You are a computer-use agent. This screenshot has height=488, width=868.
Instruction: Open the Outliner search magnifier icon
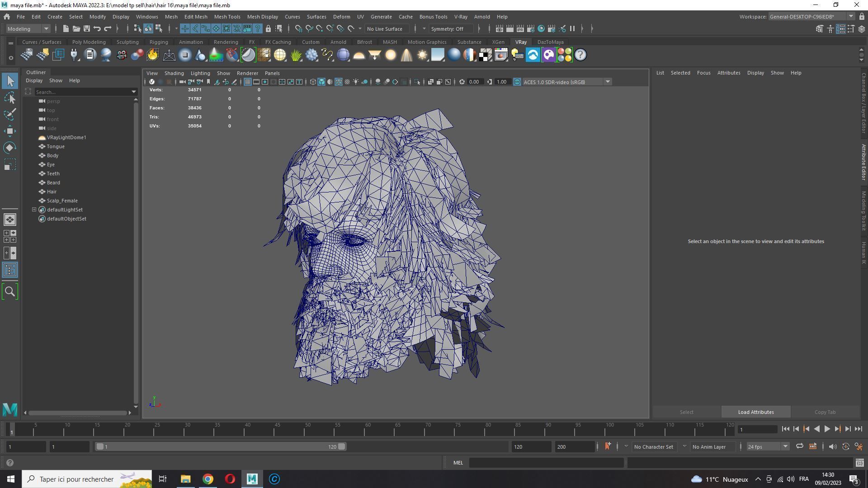click(10, 291)
